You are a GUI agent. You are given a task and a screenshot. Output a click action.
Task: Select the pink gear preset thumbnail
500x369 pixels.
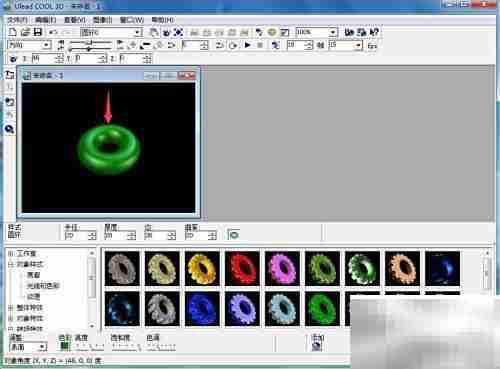282,269
